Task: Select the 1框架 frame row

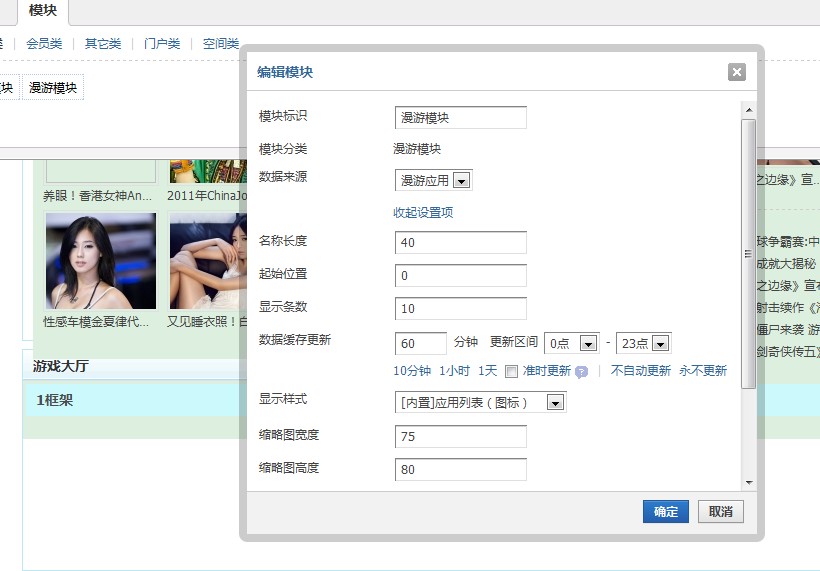Action: 135,401
